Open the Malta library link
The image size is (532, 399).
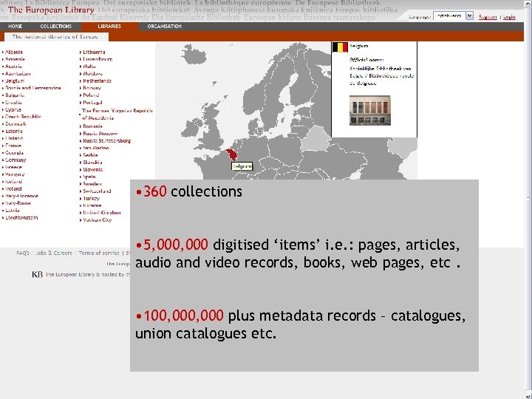tap(89, 66)
